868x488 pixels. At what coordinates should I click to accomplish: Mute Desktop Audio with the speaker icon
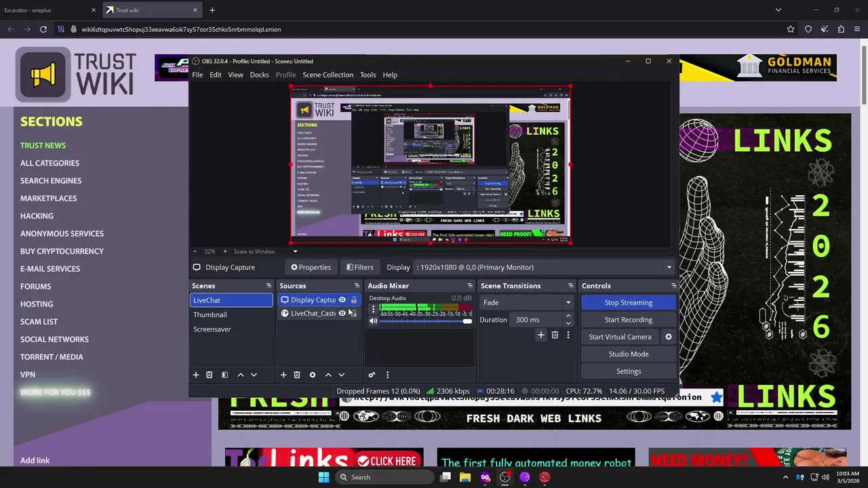coord(373,321)
